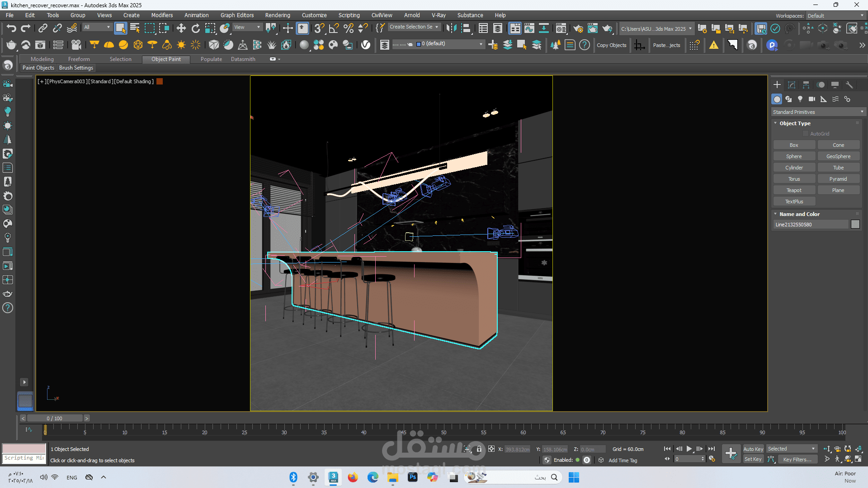Open the Rendering menu
Image resolution: width=868 pixels, height=488 pixels.
tap(278, 15)
